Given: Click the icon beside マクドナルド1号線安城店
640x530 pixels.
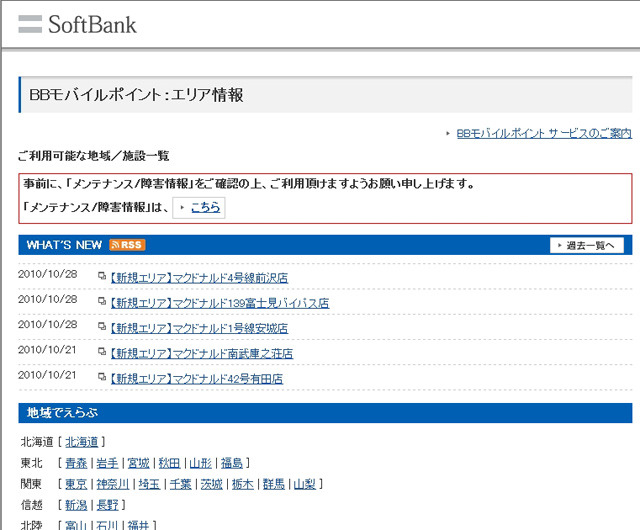Looking at the screenshot, I should click(102, 327).
